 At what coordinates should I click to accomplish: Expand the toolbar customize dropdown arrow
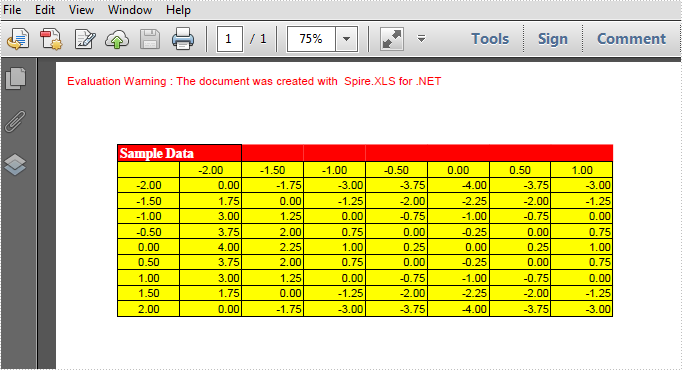coord(421,39)
